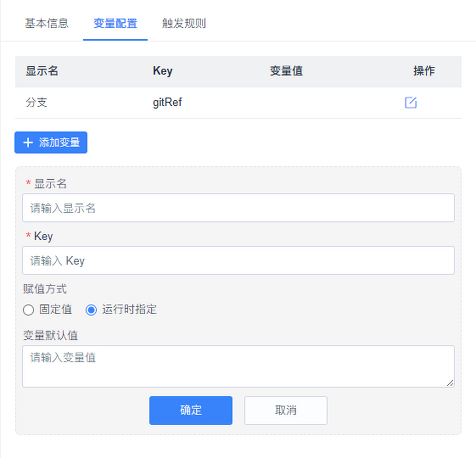Viewport: 476px width, 458px height.
Task: Click the 添加变量 button
Action: pyautogui.click(x=51, y=142)
